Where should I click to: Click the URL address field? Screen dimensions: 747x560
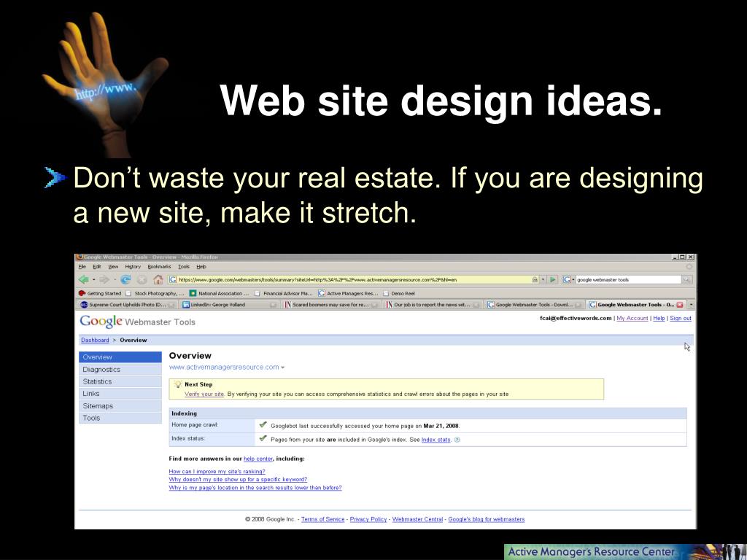tap(352, 279)
